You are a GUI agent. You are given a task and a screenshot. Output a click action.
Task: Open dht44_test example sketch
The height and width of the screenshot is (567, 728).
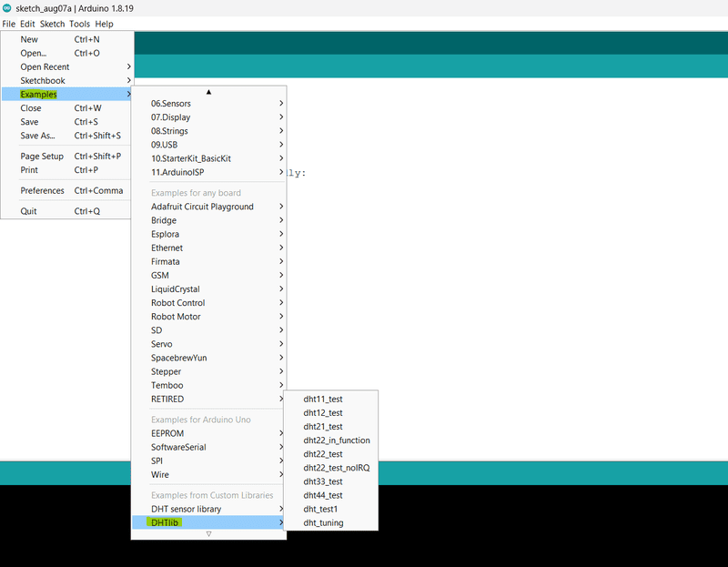pyautogui.click(x=330, y=495)
